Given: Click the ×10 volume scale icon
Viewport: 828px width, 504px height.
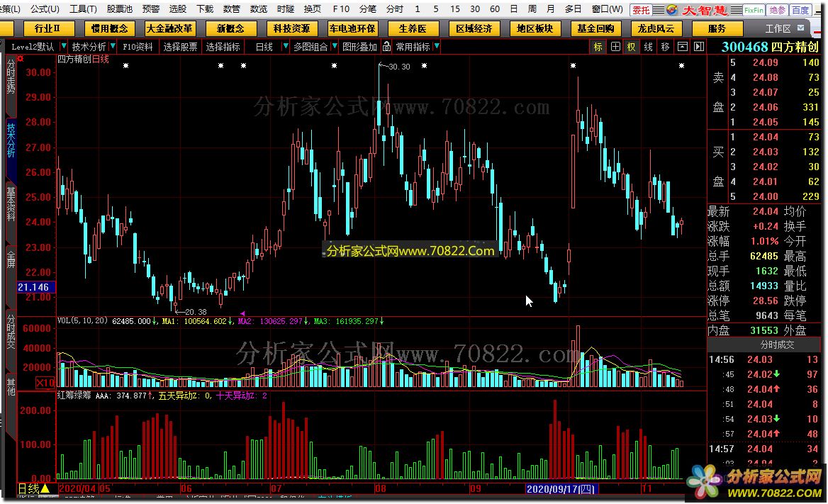Looking at the screenshot, I should tap(45, 383).
